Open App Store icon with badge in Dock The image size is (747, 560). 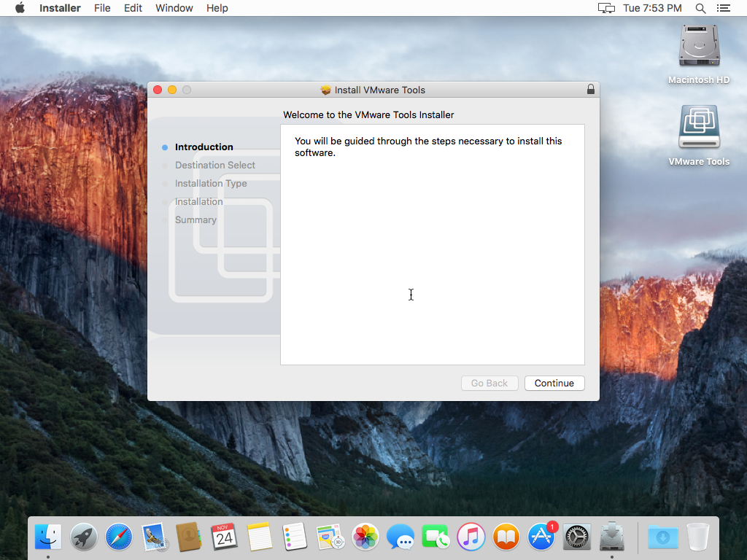(541, 537)
